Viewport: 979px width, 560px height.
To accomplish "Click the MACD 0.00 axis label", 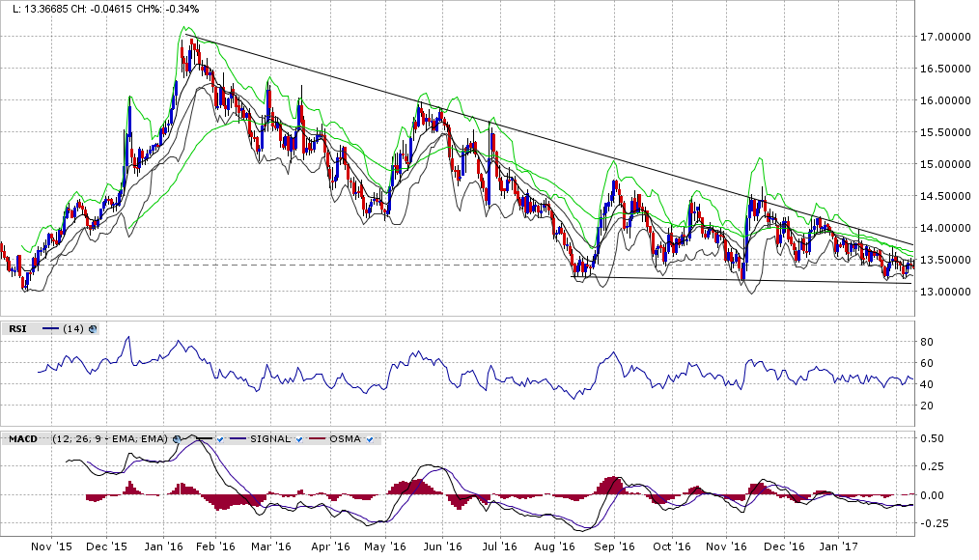I will click(x=932, y=495).
